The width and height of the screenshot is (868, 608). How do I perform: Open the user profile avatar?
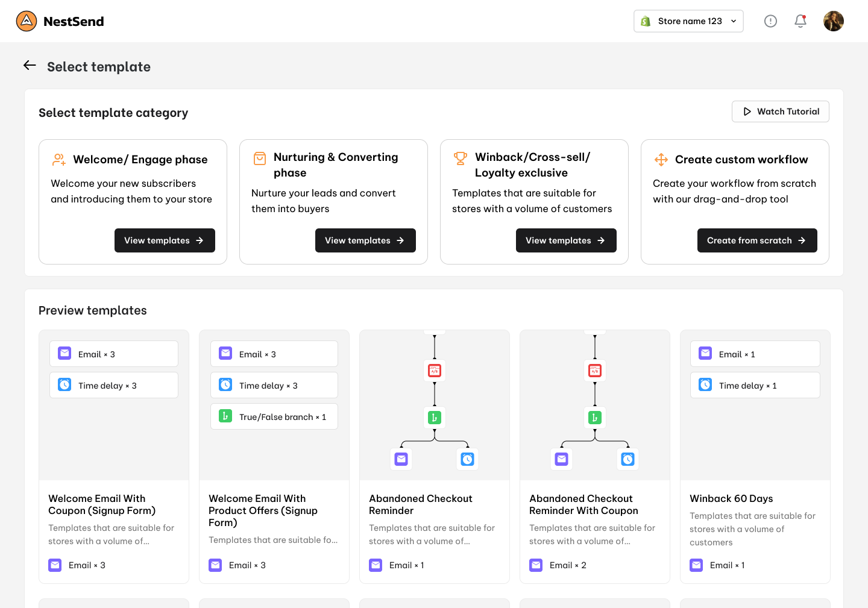(834, 21)
